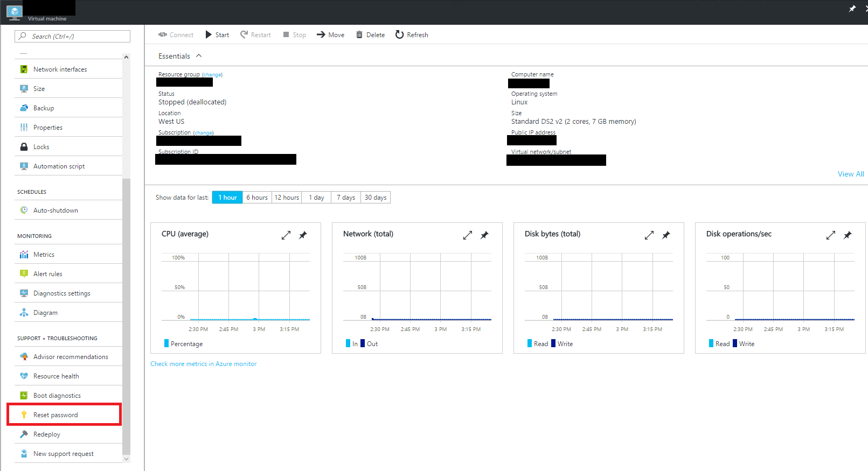Pin the Disk bytes (total) chart

pyautogui.click(x=666, y=235)
